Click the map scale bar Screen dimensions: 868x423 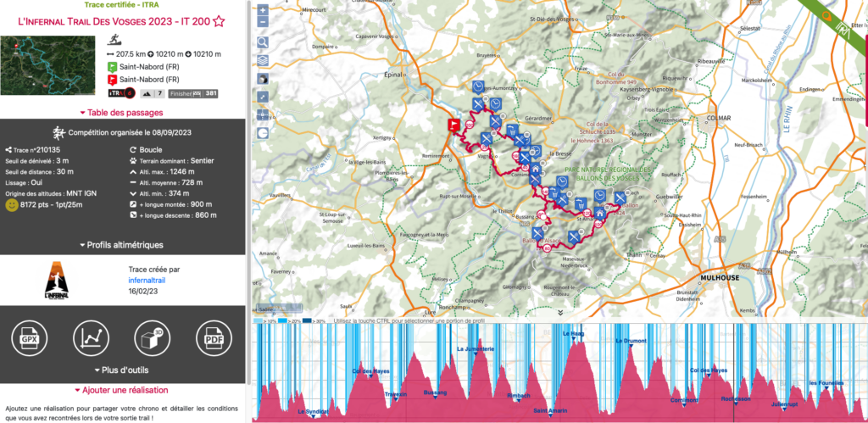click(x=278, y=308)
